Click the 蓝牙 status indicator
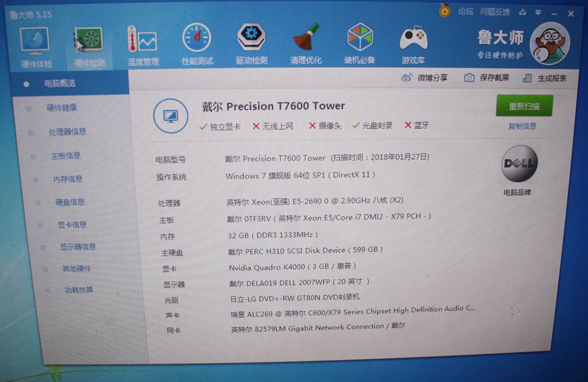 click(417, 125)
